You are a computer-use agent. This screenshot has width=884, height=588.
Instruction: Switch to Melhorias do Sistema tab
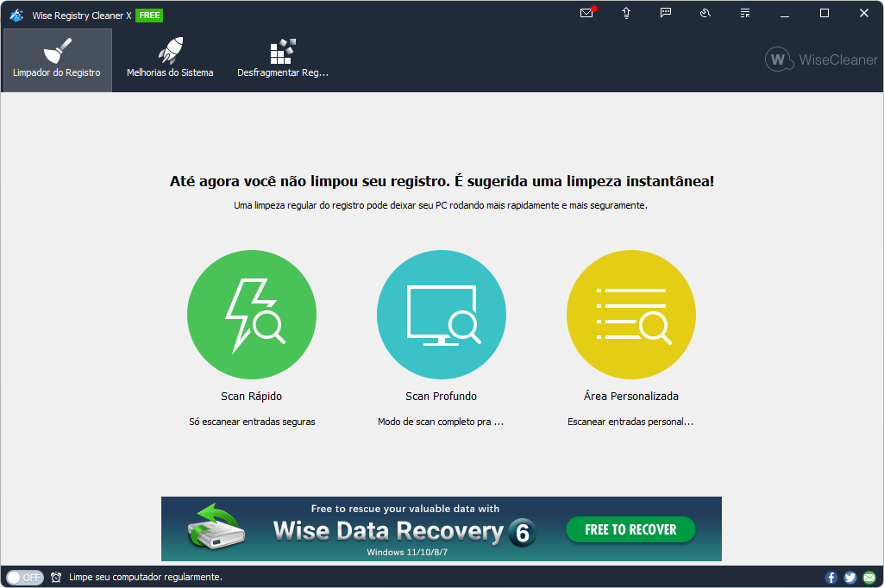[170, 59]
